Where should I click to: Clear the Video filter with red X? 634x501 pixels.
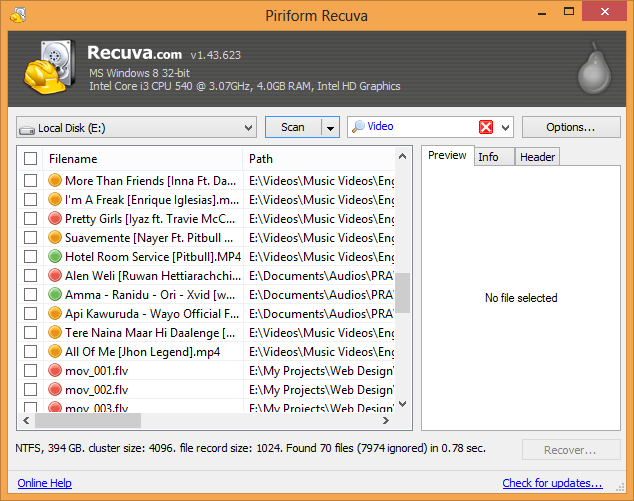point(486,127)
